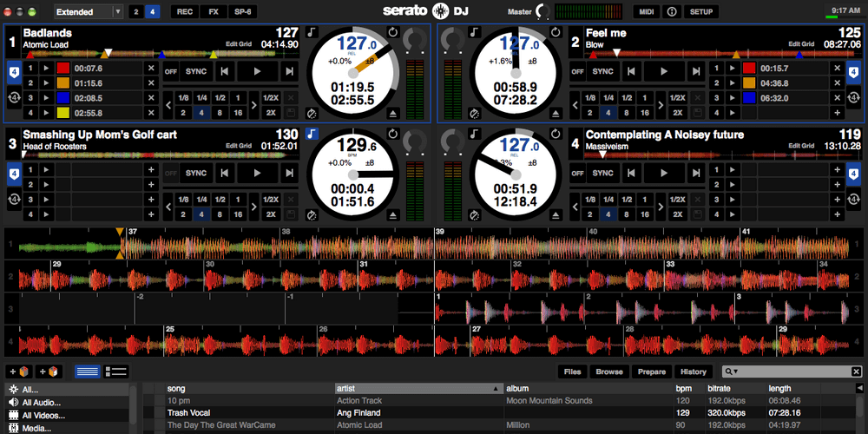Toggle the FX panel
The width and height of the screenshot is (868, 434).
point(214,11)
